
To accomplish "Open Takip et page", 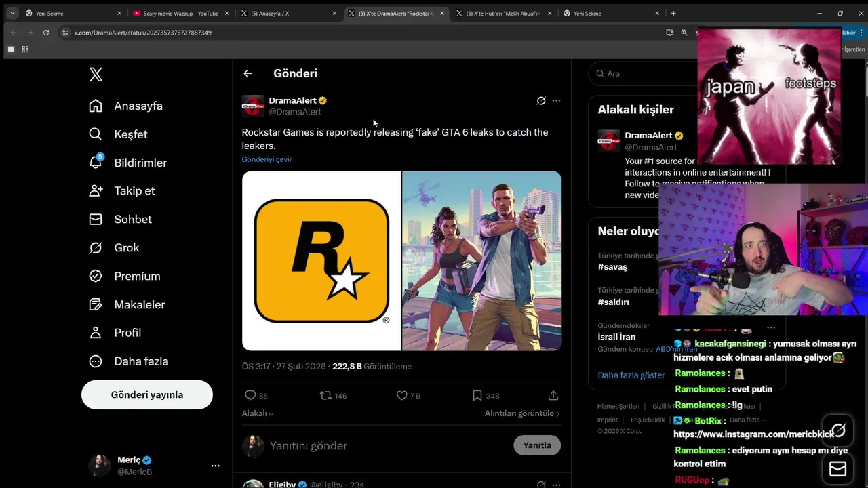I will click(122, 190).
